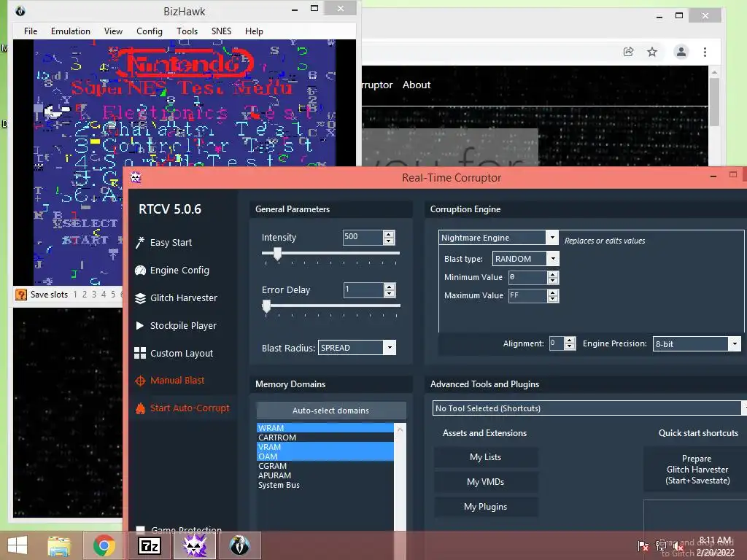
Task: Open the Blast type RANDOM dropdown
Action: click(x=553, y=259)
